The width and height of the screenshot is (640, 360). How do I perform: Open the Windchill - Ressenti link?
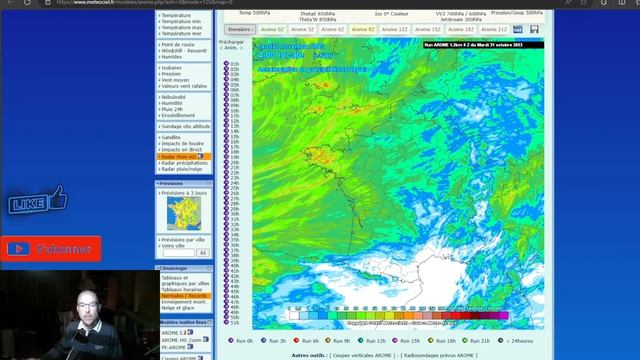click(x=184, y=51)
